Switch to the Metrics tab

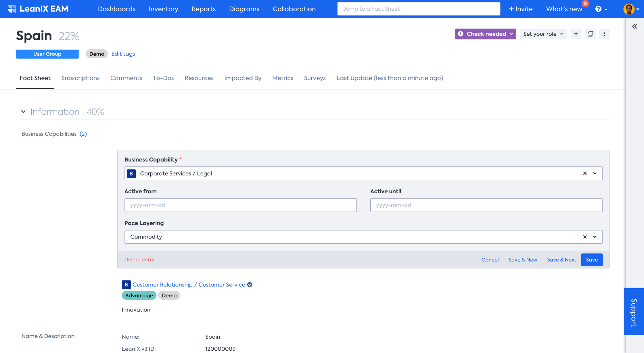point(283,78)
